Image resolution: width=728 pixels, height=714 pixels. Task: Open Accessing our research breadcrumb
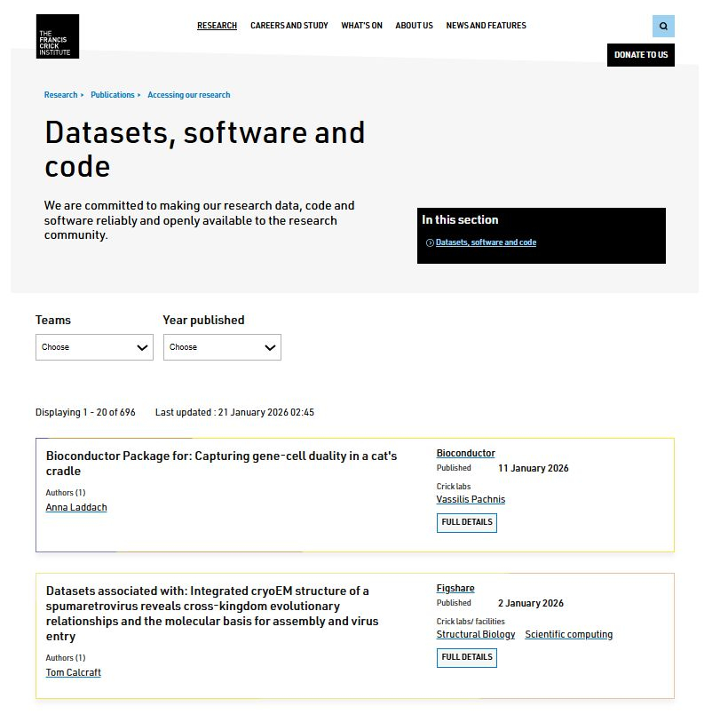coord(188,95)
